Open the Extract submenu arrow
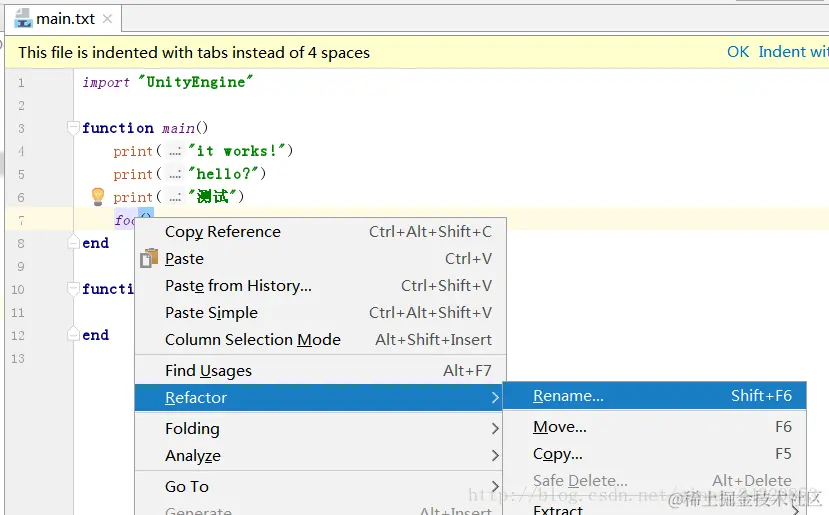Image resolution: width=829 pixels, height=515 pixels. coord(796,510)
